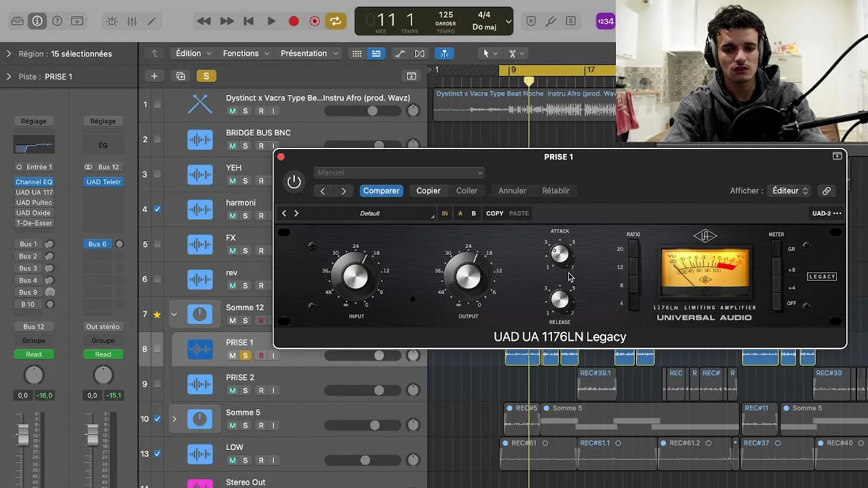The height and width of the screenshot is (488, 868).
Task: Switch to list view icon in tracks toolbar
Action: [x=376, y=54]
